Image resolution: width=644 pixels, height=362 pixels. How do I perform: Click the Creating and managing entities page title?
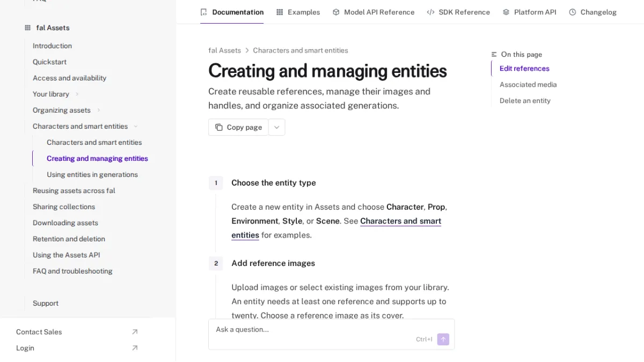point(327,71)
